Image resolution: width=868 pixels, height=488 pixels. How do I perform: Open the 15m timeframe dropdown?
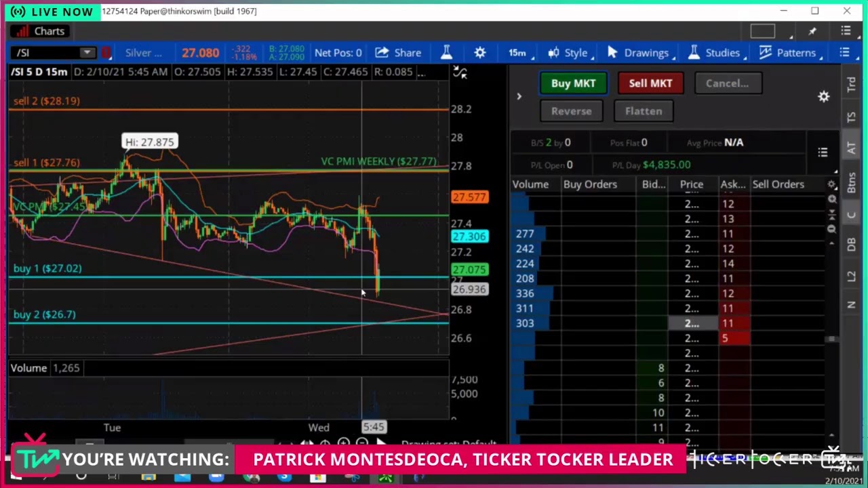[x=521, y=53]
